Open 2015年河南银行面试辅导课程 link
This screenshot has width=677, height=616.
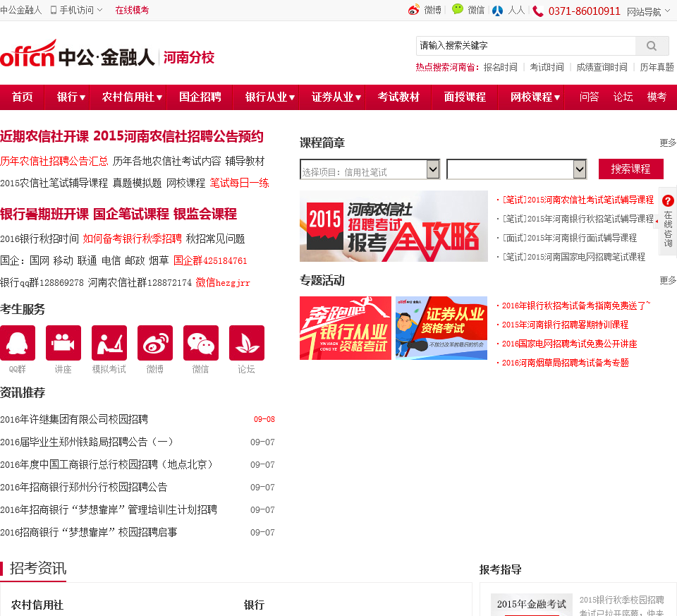570,238
